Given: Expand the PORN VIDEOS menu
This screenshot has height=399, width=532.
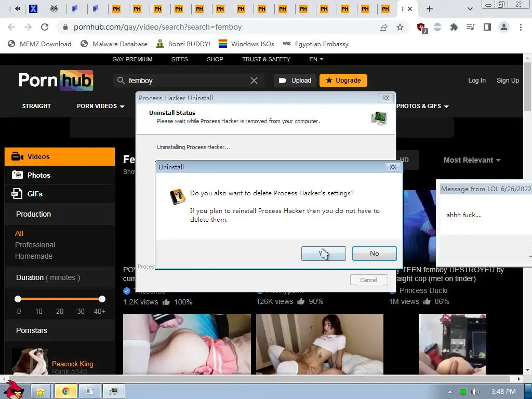Looking at the screenshot, I should [100, 106].
